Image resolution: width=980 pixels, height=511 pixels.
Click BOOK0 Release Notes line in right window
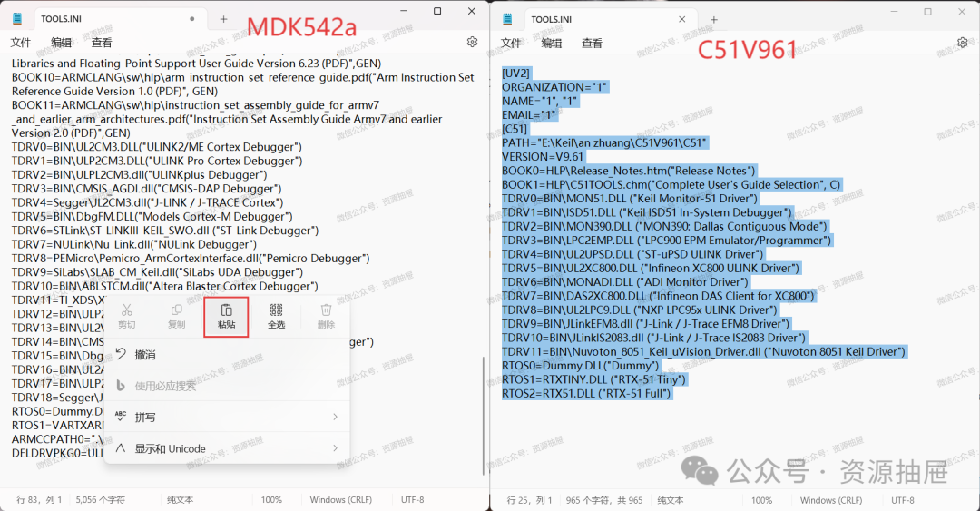[629, 171]
